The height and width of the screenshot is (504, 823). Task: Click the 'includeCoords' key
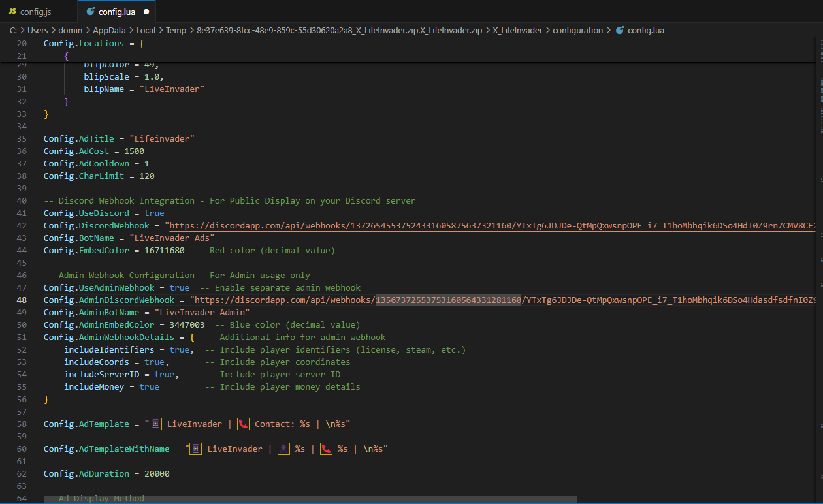click(97, 362)
